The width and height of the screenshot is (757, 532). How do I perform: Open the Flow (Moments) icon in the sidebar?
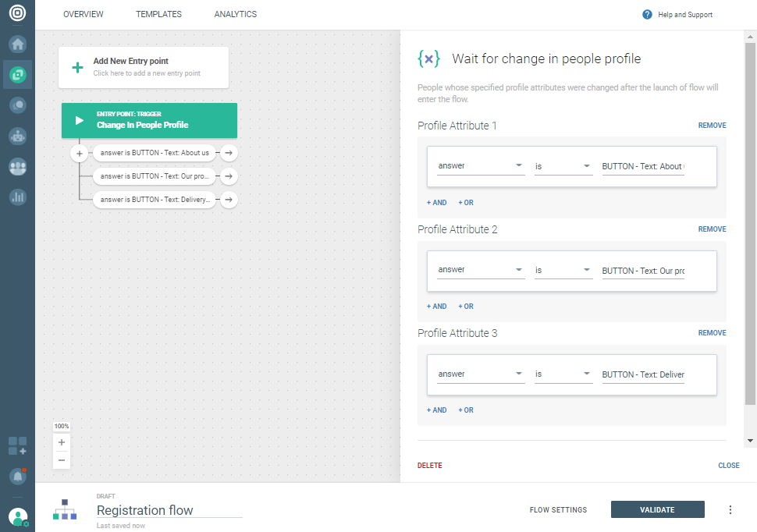17,75
